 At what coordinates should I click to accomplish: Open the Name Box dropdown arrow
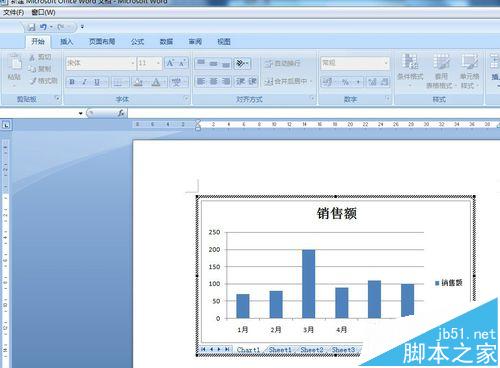pyautogui.click(x=80, y=113)
